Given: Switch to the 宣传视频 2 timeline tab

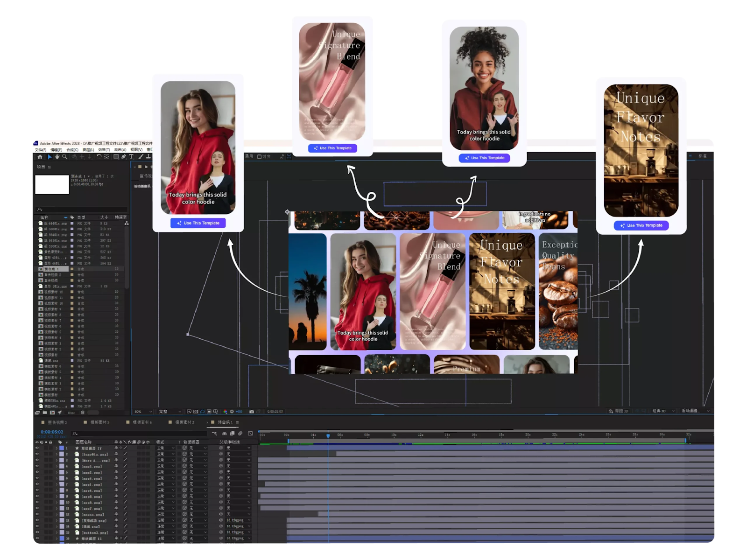Looking at the screenshot, I should pos(57,422).
